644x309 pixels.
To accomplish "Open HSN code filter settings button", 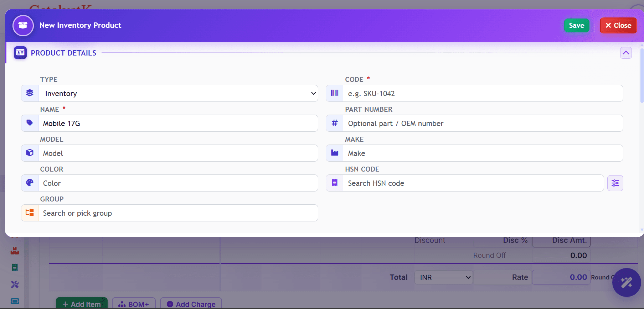I will 615,183.
